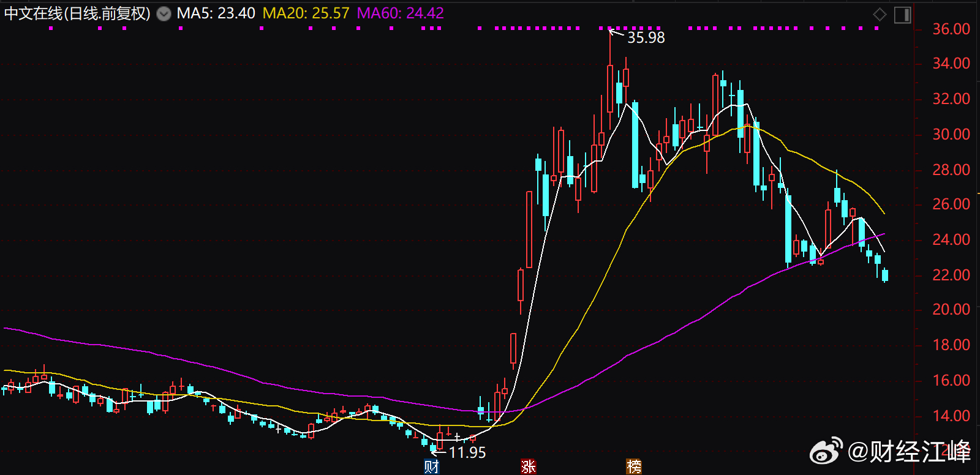Image resolution: width=980 pixels, height=475 pixels.
Task: Toggle the side panel layout icon
Action: [x=903, y=15]
